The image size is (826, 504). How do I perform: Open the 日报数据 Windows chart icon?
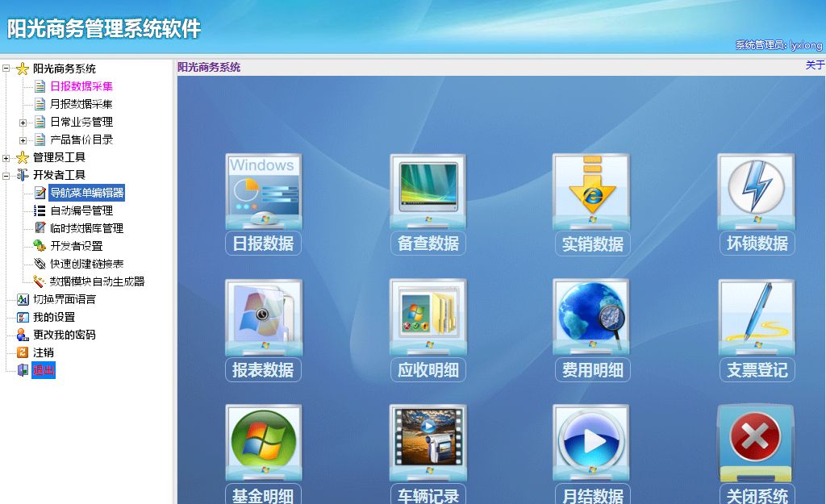(x=264, y=191)
